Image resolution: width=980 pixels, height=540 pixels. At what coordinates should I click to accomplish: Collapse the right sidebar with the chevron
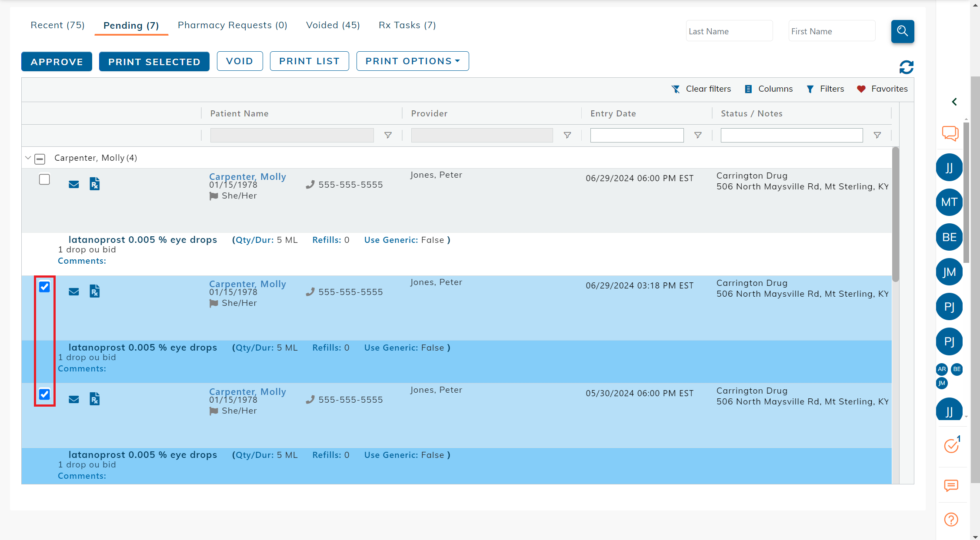coord(954,102)
